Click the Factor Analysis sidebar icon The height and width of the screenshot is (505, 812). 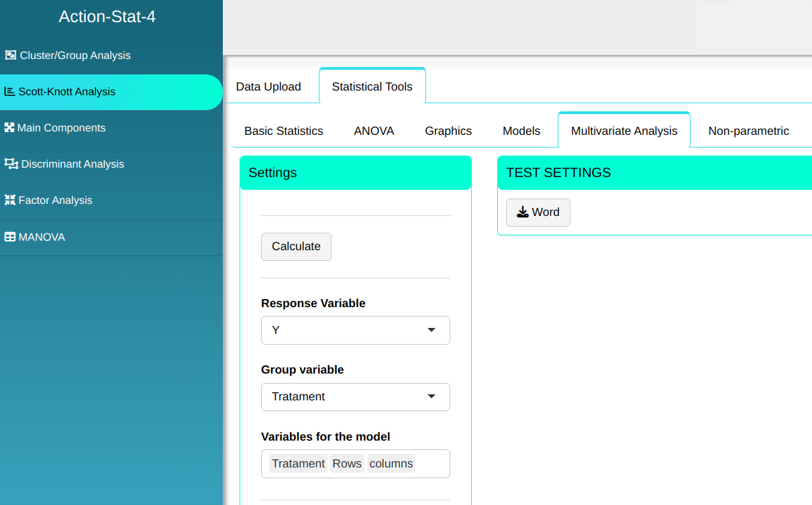click(x=9, y=201)
